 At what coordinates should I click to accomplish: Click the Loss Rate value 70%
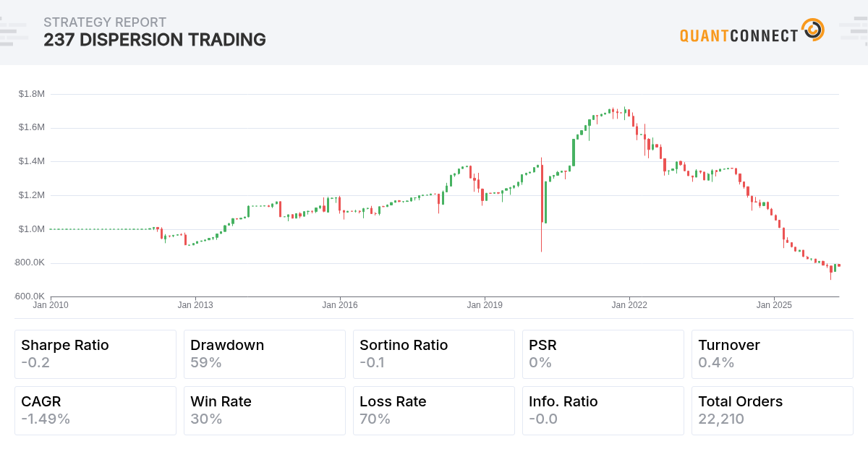[375, 419]
